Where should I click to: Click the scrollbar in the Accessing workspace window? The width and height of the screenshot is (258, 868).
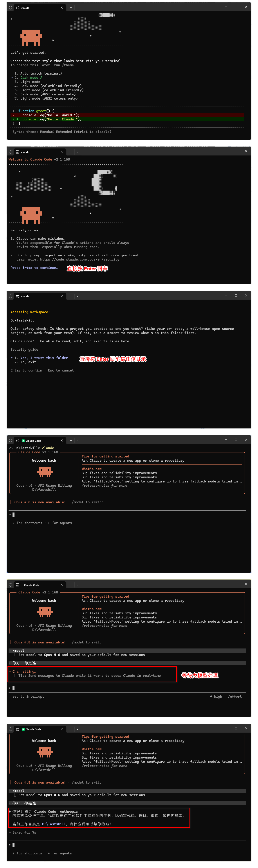(x=250, y=405)
